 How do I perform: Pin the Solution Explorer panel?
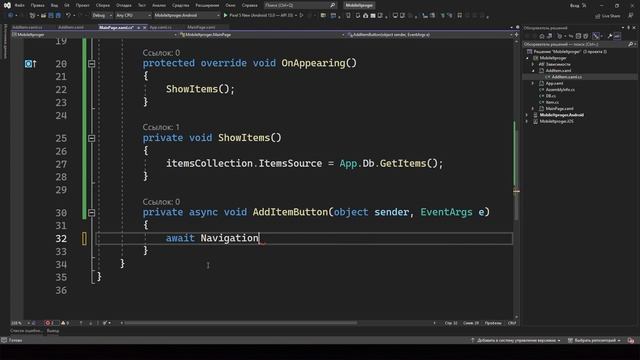coord(629,28)
